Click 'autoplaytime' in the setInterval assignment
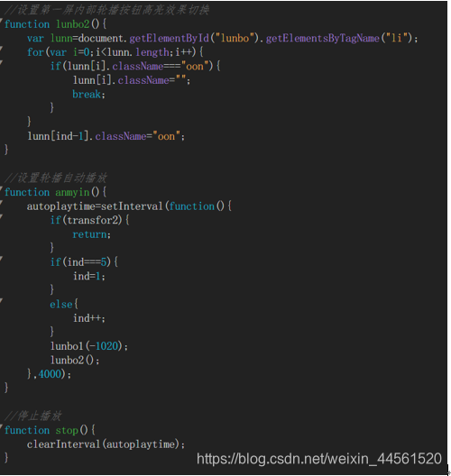This screenshot has width=451, height=476. tap(60, 206)
